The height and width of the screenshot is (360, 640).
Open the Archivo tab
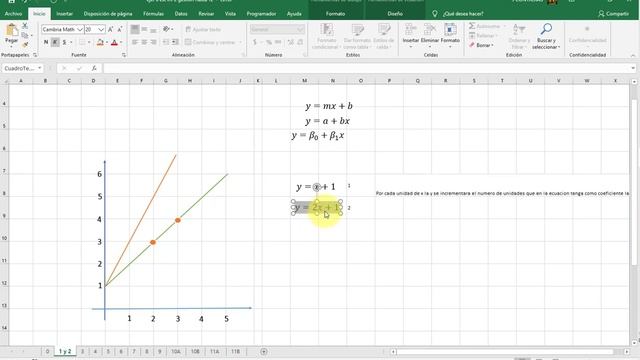pos(13,14)
